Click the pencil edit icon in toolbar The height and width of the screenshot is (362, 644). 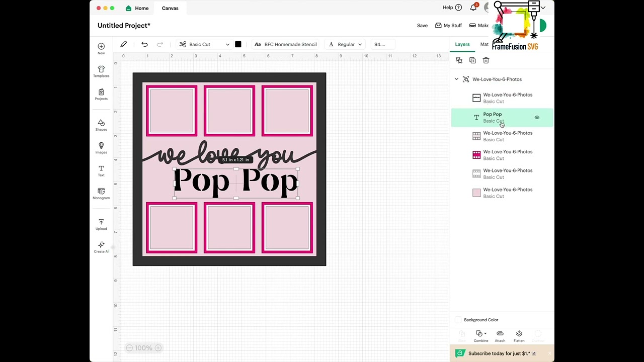(x=123, y=44)
